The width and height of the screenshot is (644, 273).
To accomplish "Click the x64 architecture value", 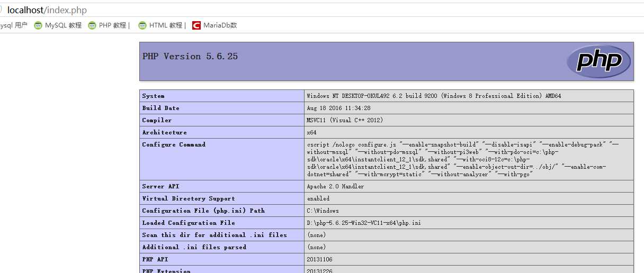I will (311, 132).
